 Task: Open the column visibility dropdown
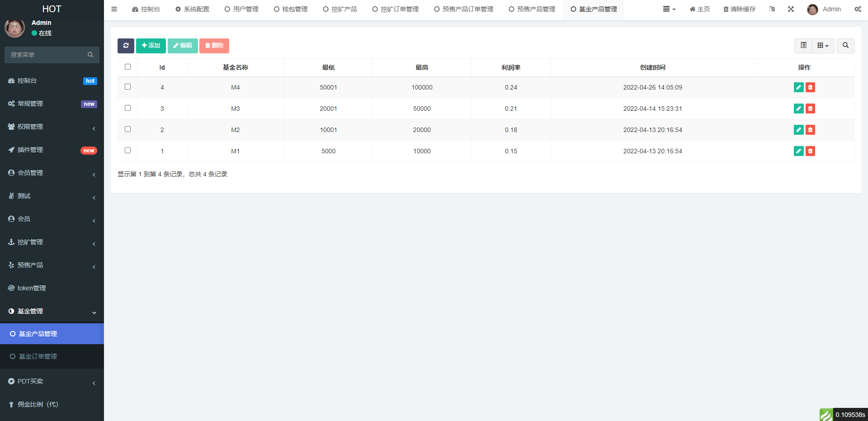click(x=823, y=46)
